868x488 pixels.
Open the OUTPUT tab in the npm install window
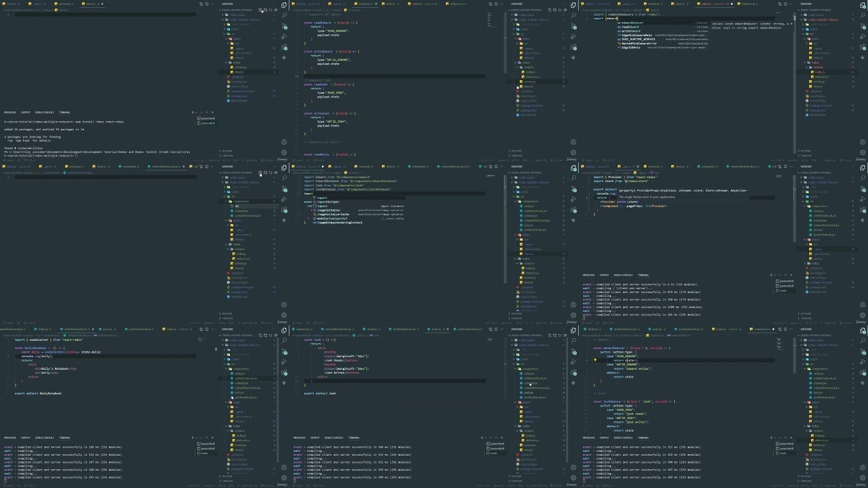(25, 112)
